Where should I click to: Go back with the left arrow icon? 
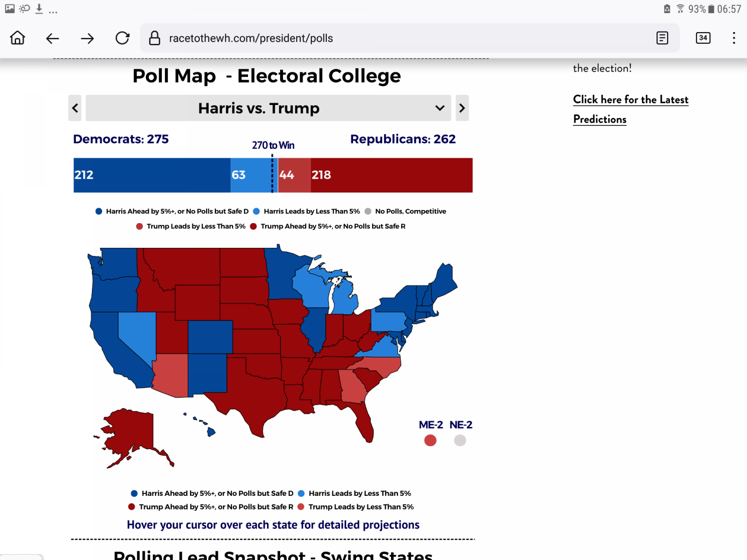(53, 38)
